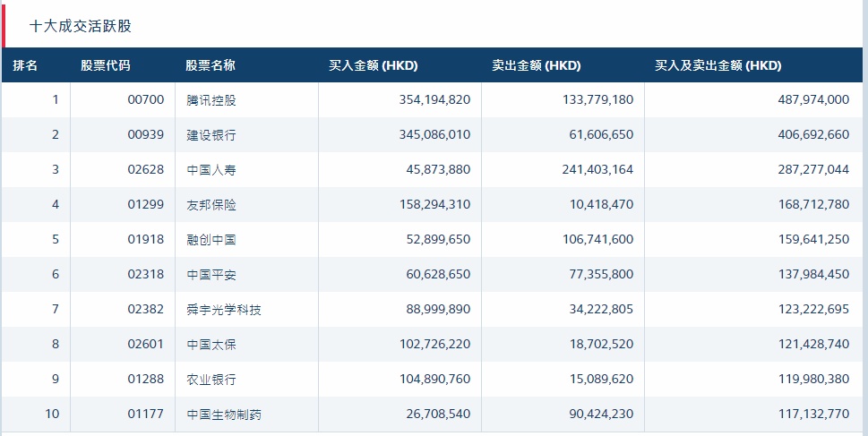Viewport: 868px width, 436px height.
Task: Click the 股票名称 column header
Action: [211, 65]
